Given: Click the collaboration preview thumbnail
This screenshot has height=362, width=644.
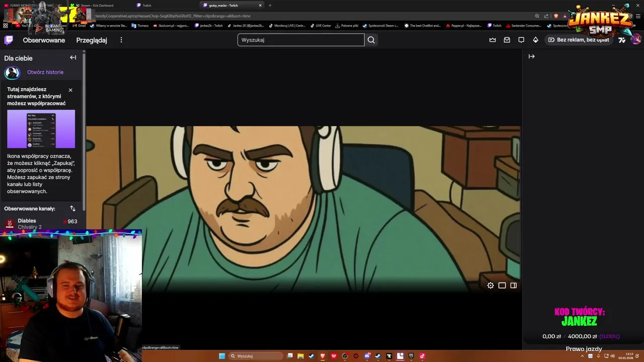Looking at the screenshot, I should (x=41, y=129).
